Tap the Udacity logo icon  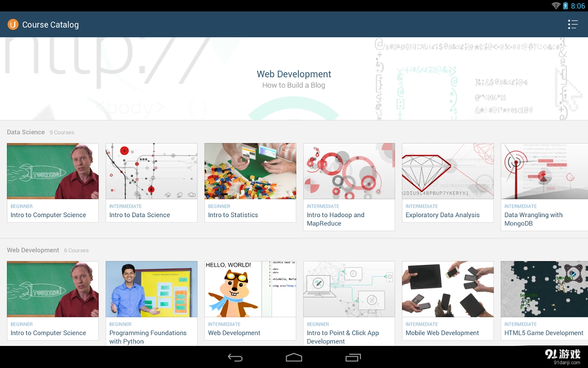click(13, 25)
